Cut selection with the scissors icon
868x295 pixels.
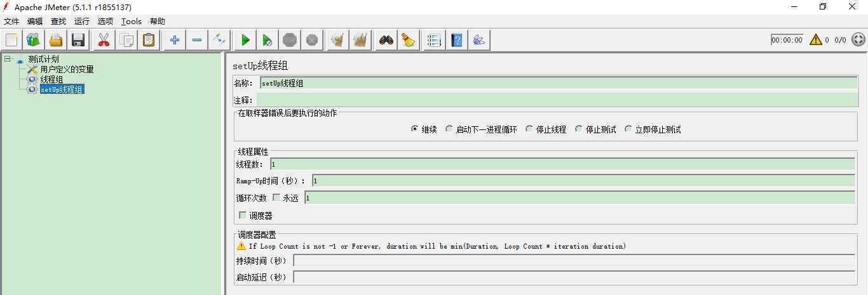coord(104,40)
